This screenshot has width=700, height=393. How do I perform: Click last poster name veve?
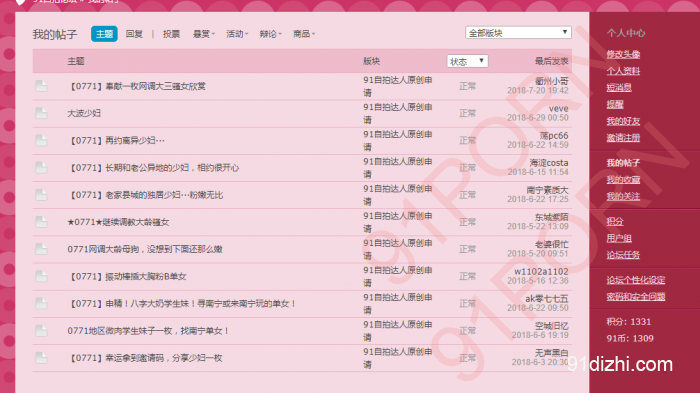point(558,109)
